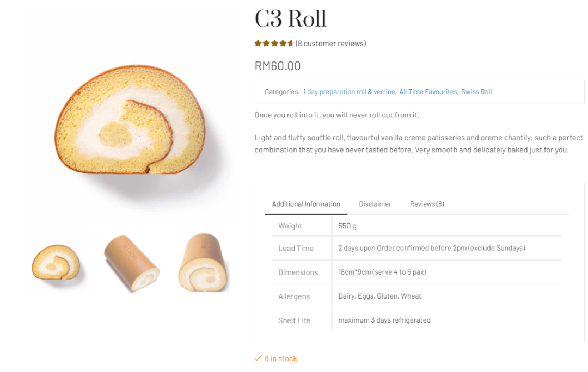Click the RM60.00 price text
This screenshot has width=588, height=372.
[x=278, y=66]
